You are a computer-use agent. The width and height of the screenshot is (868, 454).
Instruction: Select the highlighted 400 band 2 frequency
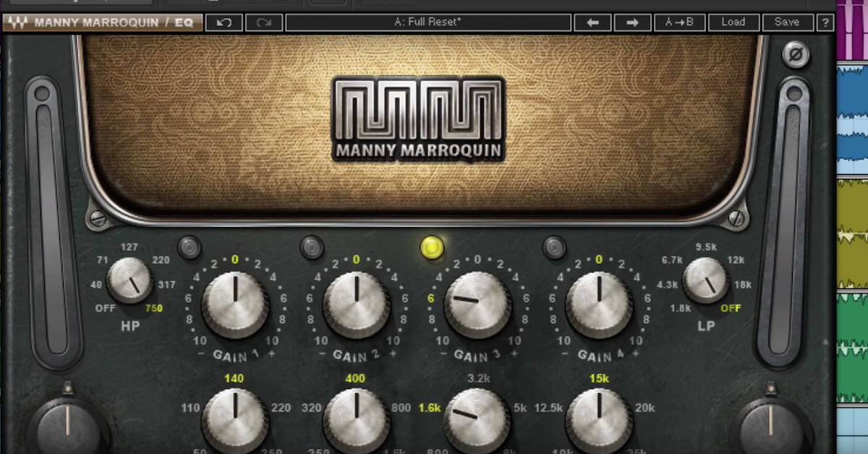pos(356,378)
